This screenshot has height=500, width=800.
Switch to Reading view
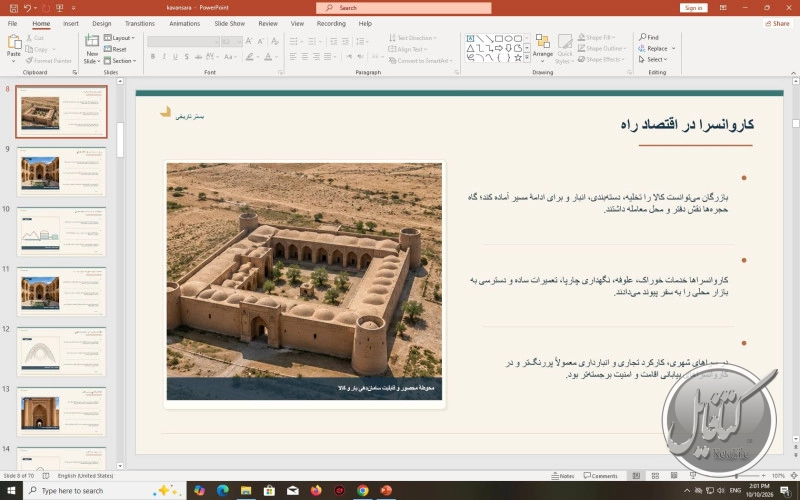tap(674, 476)
